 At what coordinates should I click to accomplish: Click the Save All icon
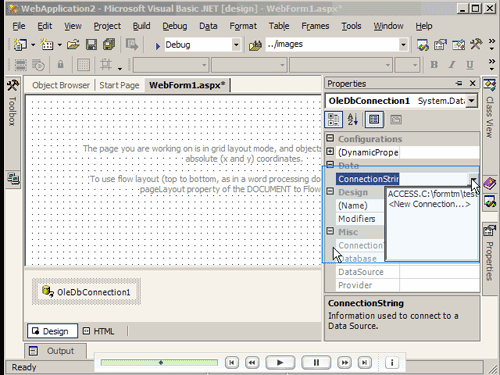109,44
